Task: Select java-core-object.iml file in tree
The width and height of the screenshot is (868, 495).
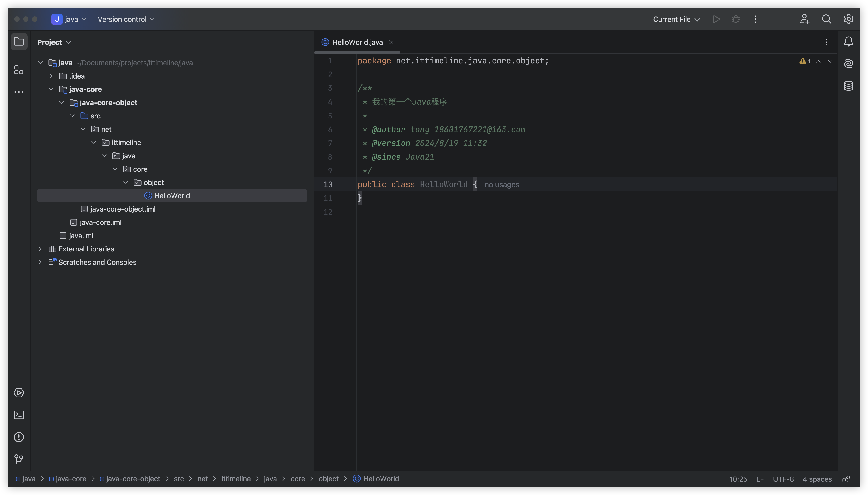Action: (122, 209)
